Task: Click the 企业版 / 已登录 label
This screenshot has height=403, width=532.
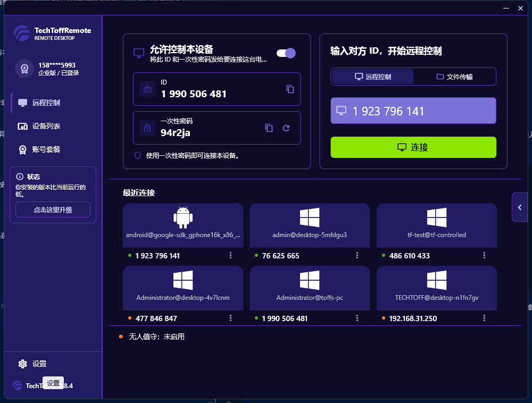Action: [59, 73]
